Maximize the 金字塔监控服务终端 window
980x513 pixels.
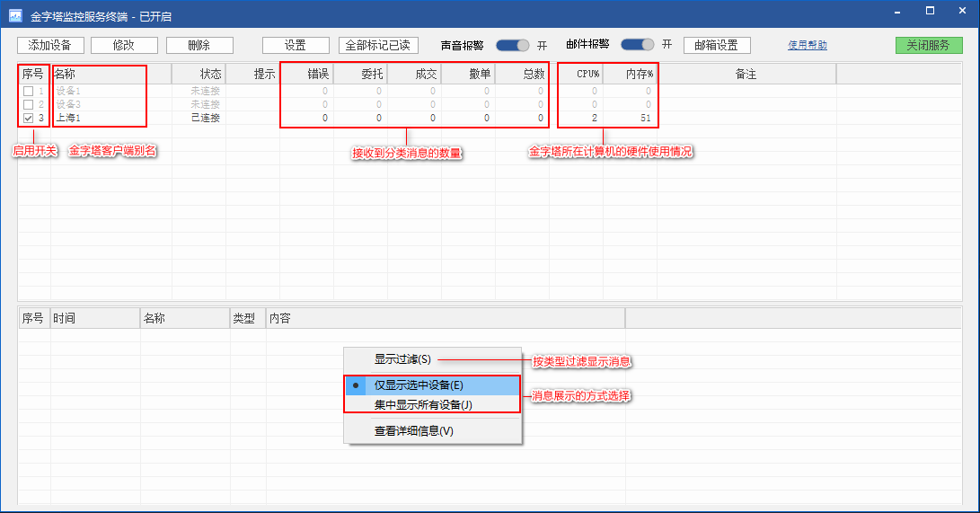click(x=930, y=12)
